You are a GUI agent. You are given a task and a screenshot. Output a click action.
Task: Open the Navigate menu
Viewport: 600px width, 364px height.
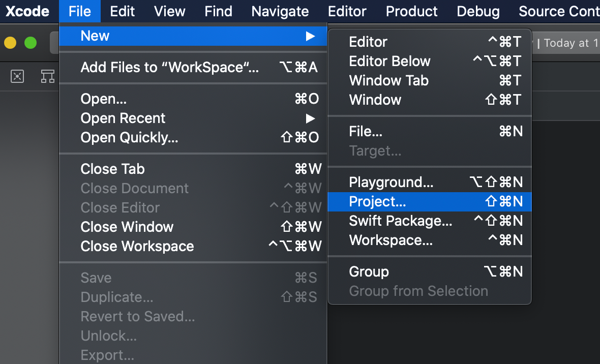(x=280, y=11)
